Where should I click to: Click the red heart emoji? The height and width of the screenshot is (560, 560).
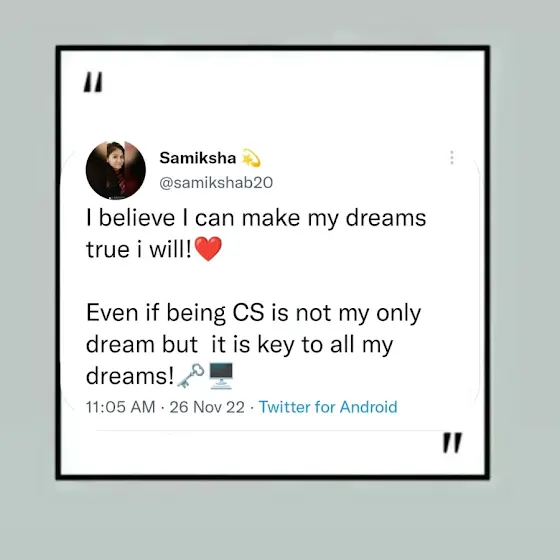[208, 249]
